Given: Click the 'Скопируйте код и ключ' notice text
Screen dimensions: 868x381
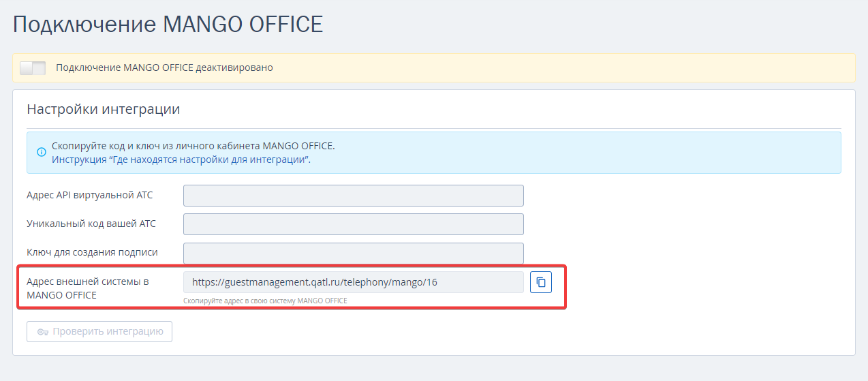Looking at the screenshot, I should [193, 147].
